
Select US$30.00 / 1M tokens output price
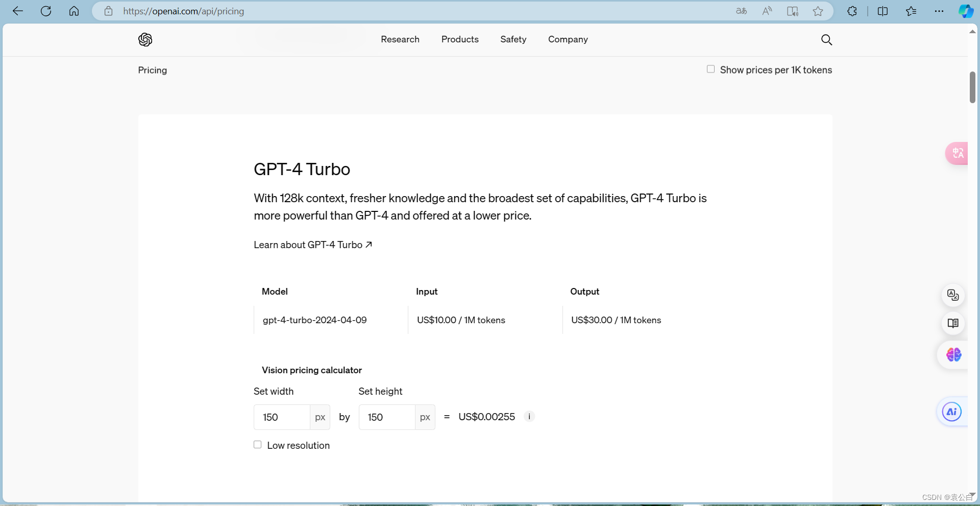coord(616,320)
